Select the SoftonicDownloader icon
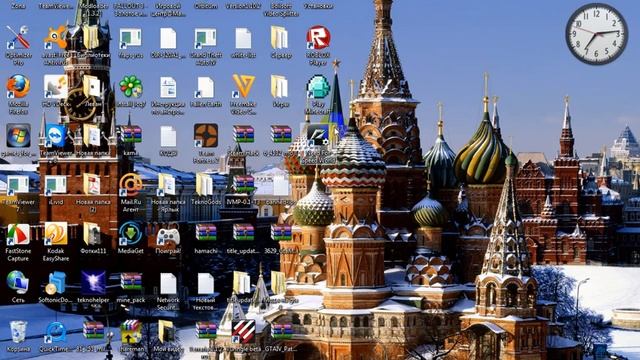The width and height of the screenshot is (640, 360). [x=56, y=282]
